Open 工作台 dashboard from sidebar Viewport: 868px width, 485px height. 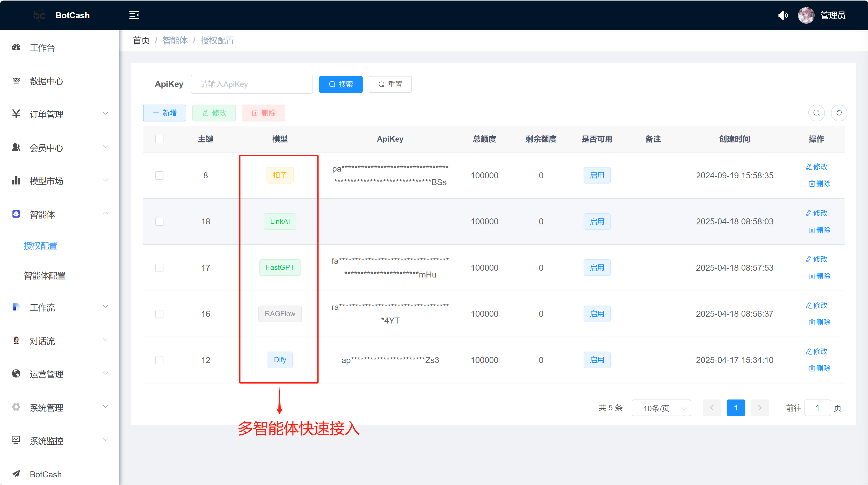coord(42,48)
